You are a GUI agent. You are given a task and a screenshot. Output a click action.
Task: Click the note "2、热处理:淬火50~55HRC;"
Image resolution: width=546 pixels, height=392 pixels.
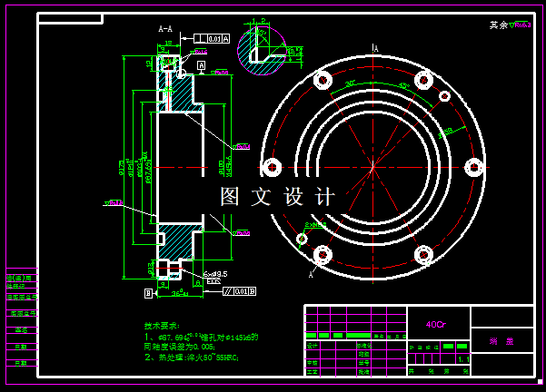tap(192, 358)
